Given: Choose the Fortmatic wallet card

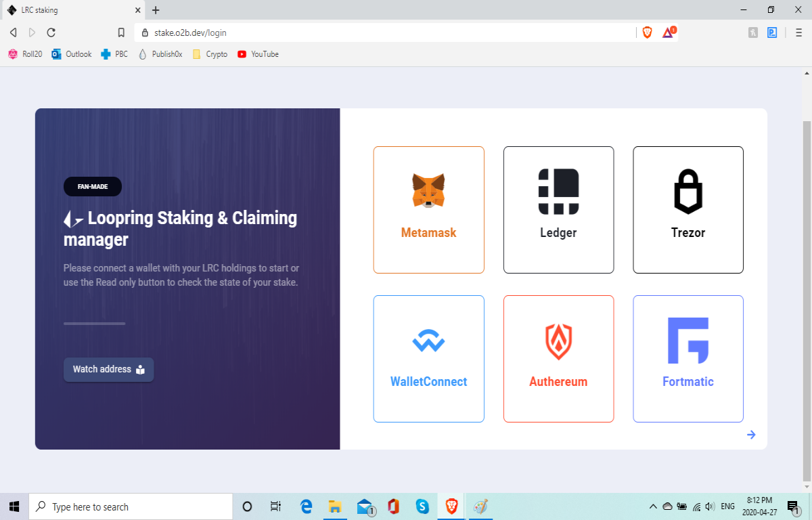Looking at the screenshot, I should 688,359.
